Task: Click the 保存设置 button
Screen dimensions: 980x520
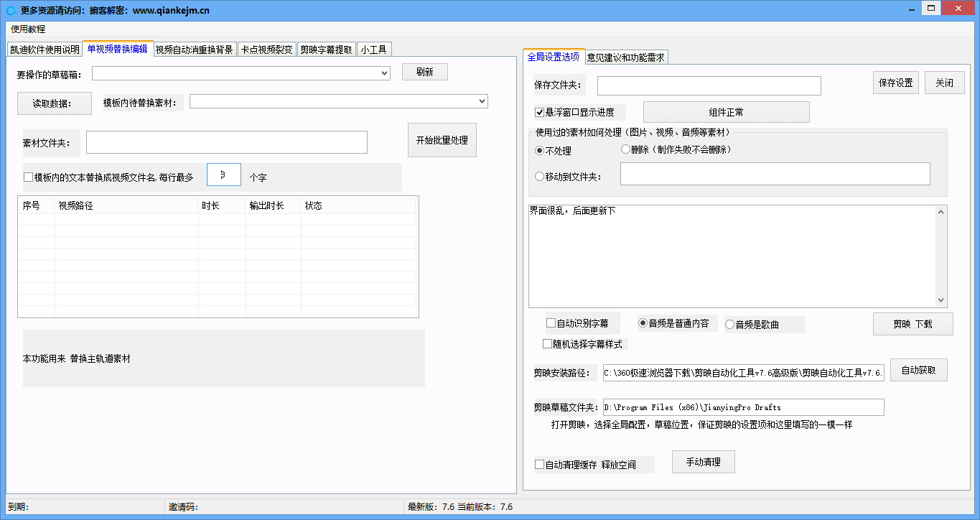Action: [895, 82]
